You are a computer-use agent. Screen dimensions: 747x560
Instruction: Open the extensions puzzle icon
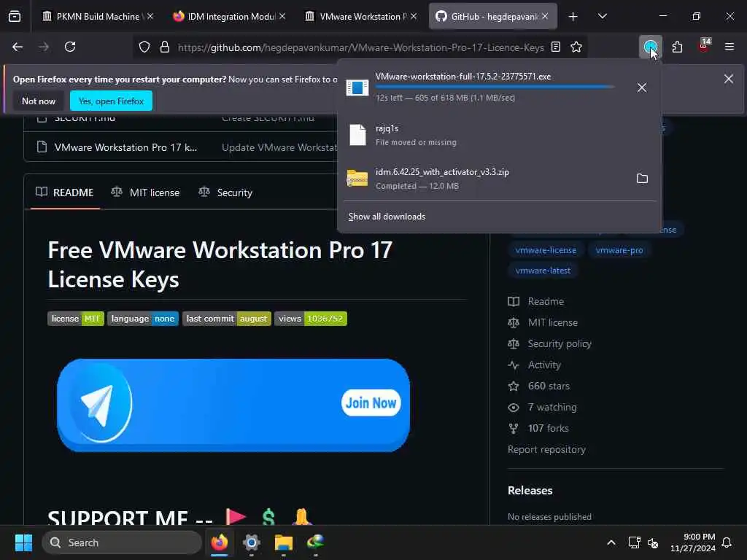pos(677,47)
